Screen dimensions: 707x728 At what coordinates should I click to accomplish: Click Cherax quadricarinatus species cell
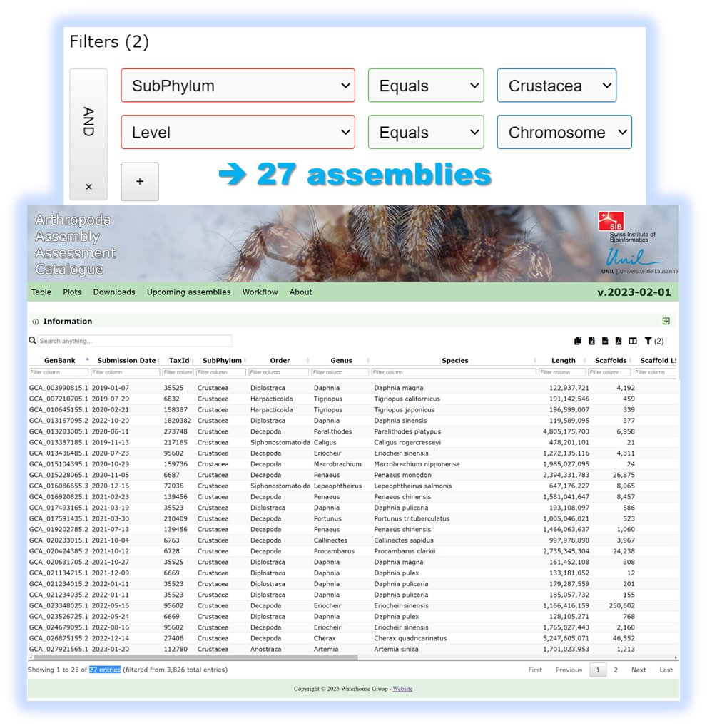click(410, 638)
